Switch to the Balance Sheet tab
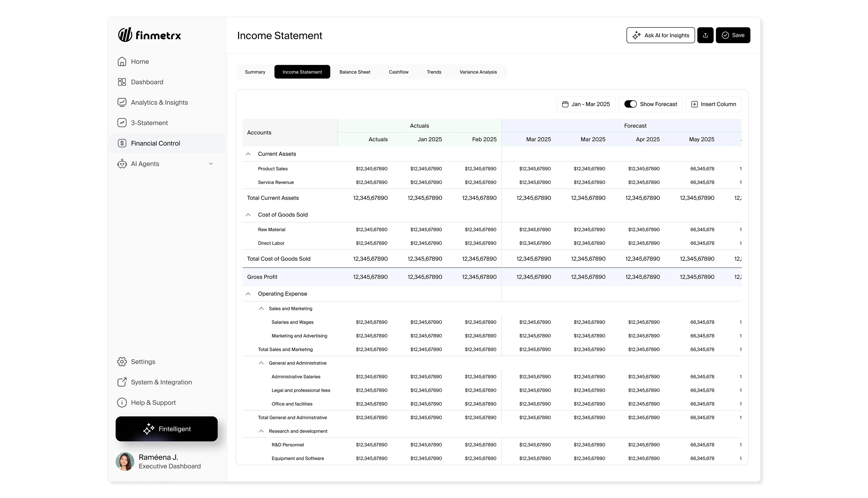This screenshot has width=868, height=498. (x=354, y=72)
